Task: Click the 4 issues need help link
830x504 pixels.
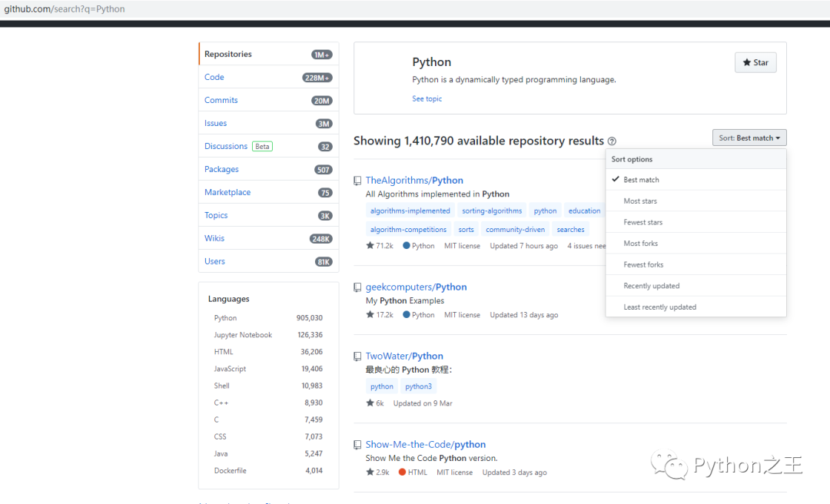Action: [x=586, y=246]
